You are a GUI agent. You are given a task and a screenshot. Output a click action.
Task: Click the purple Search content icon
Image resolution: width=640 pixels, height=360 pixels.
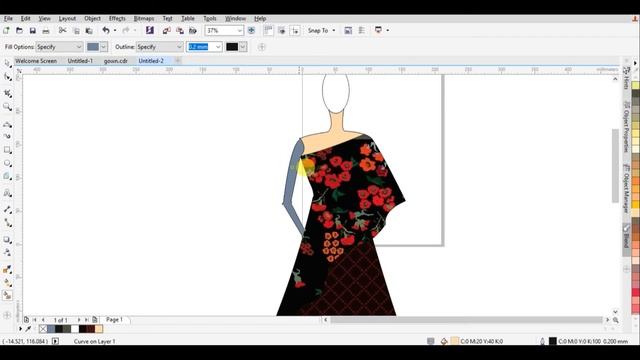pos(149,30)
